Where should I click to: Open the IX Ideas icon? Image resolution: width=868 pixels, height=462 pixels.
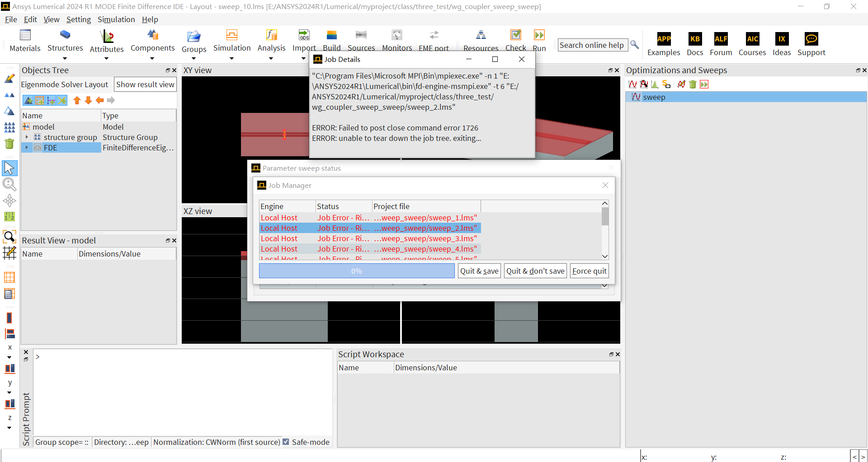point(782,39)
